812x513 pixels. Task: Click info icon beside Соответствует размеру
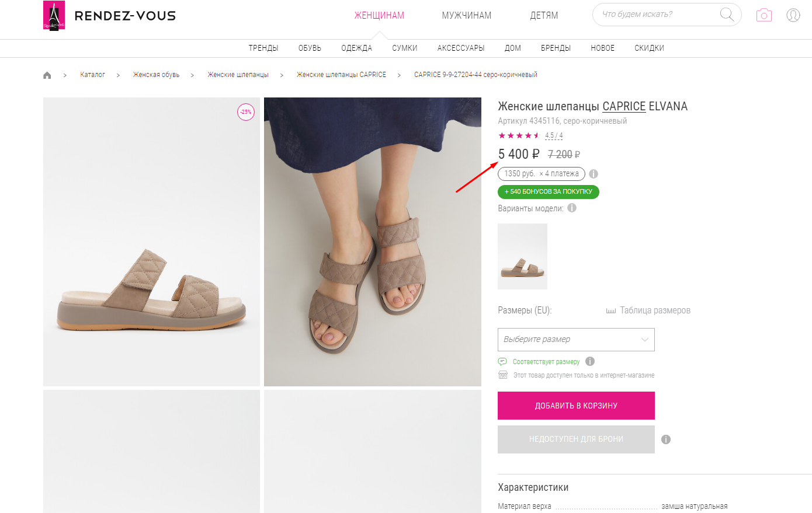(x=590, y=361)
